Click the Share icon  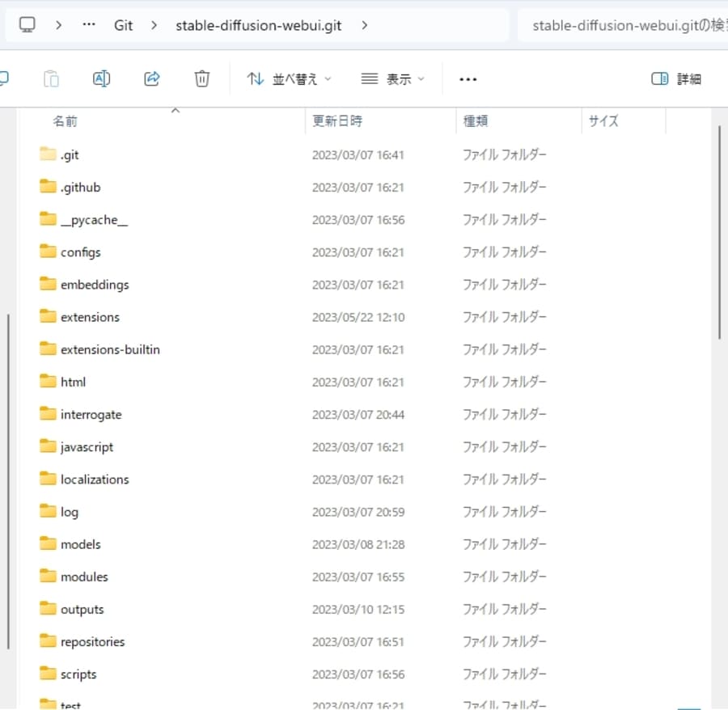coord(152,79)
